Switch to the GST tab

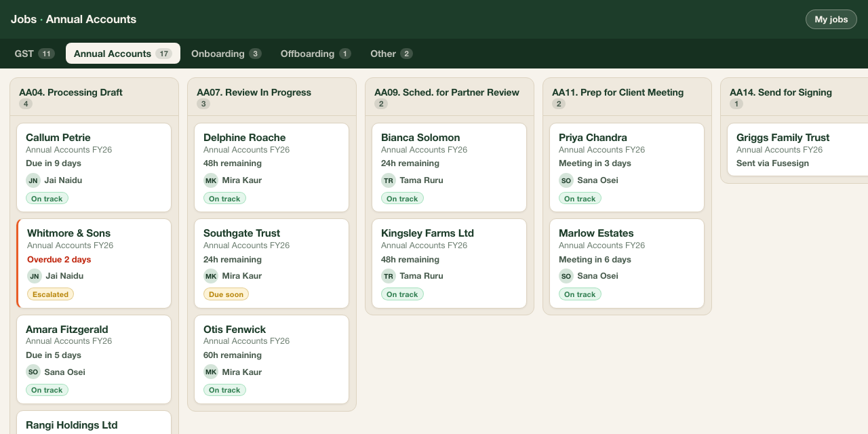pyautogui.click(x=35, y=54)
